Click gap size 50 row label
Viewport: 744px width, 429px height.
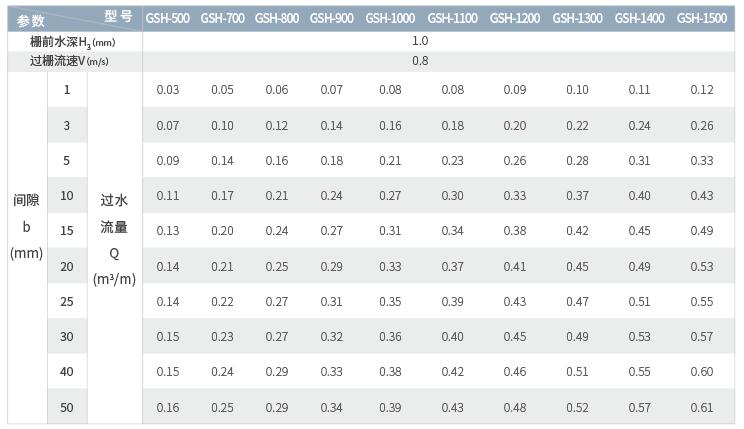[x=67, y=408]
